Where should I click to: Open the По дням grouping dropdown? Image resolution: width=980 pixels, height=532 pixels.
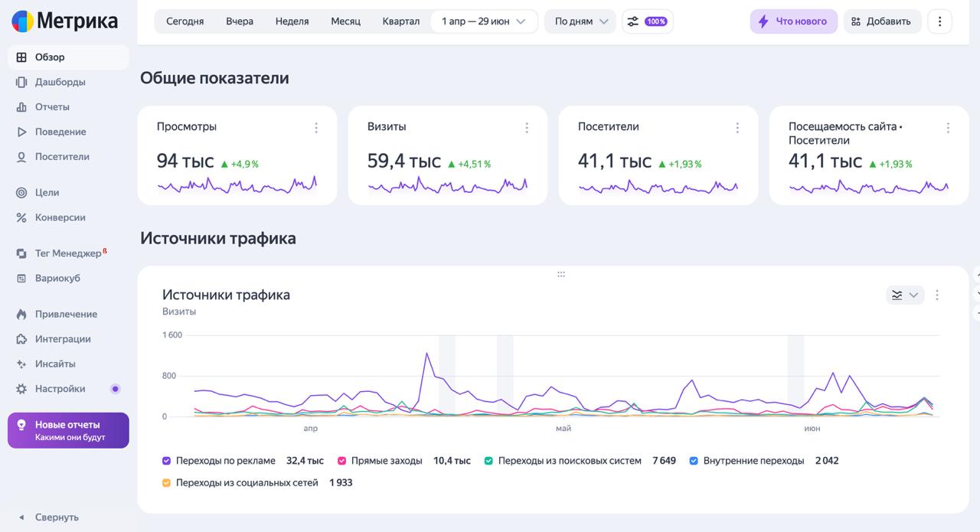580,21
